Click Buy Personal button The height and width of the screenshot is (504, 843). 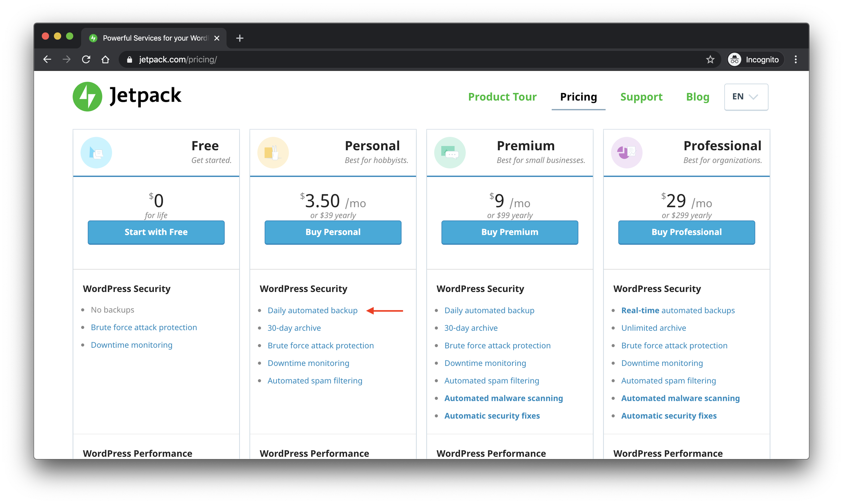point(333,232)
